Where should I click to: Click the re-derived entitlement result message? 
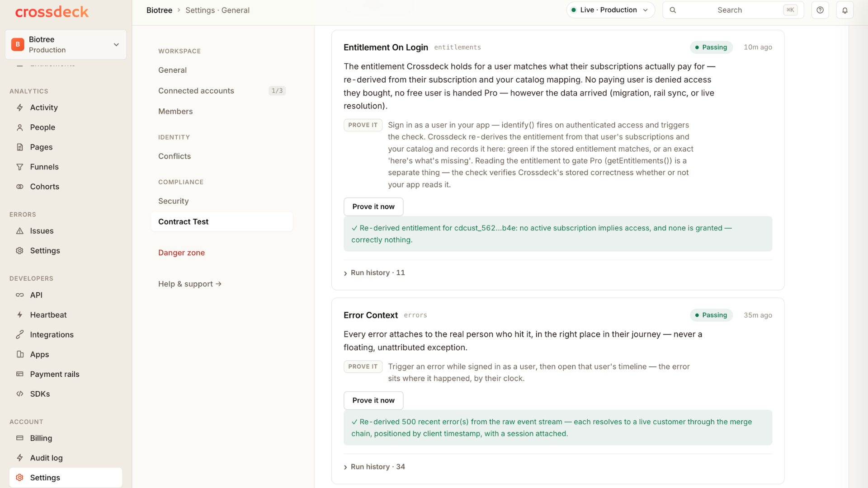coord(558,234)
